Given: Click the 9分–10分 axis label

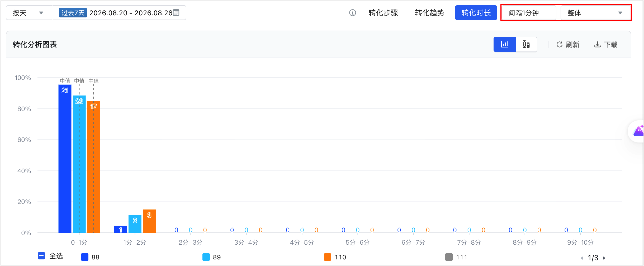Looking at the screenshot, I should 580,243.
